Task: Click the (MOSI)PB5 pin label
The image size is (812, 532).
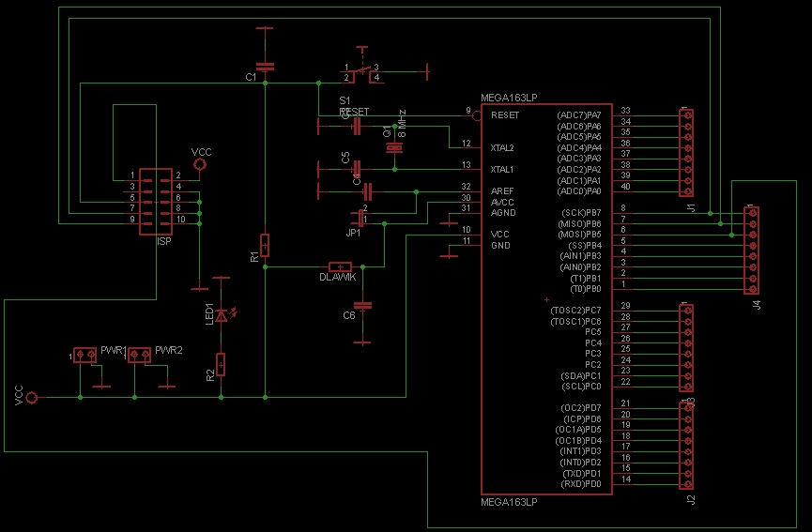Action: pos(579,235)
